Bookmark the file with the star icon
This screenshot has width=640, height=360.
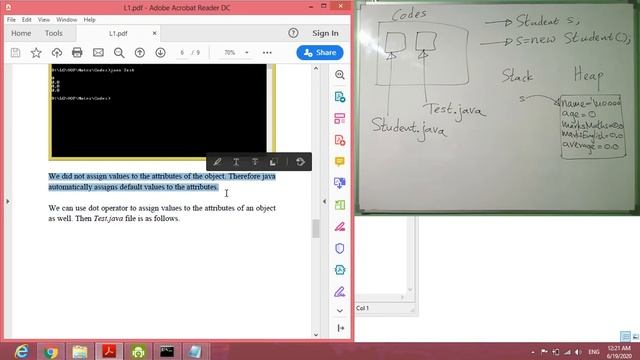[36, 53]
